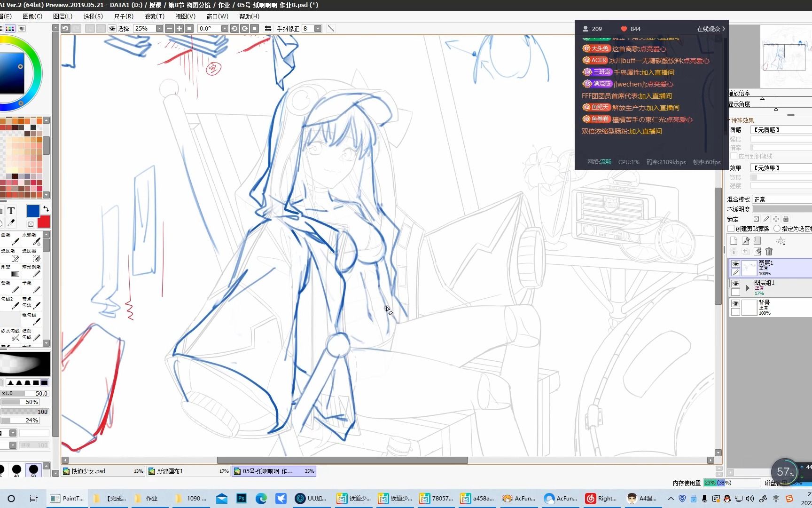Viewport: 812px width, 508px height.
Task: Open the 视图(V) menu
Action: (x=185, y=16)
